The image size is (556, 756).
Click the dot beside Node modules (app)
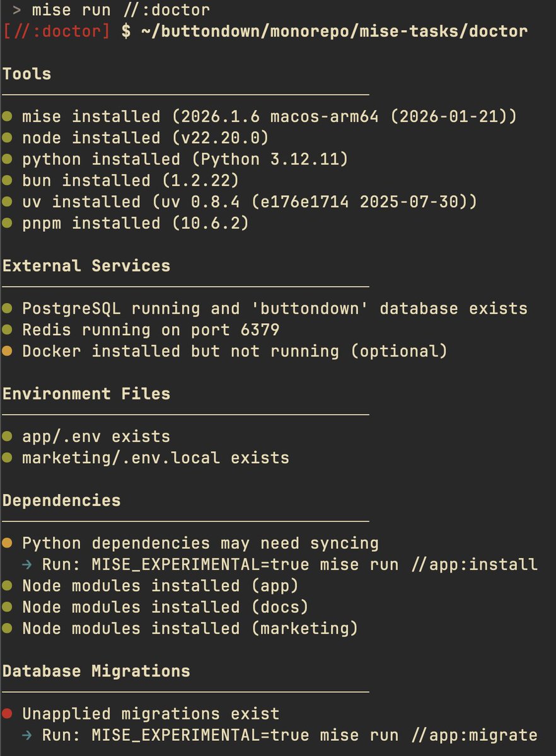click(7, 586)
